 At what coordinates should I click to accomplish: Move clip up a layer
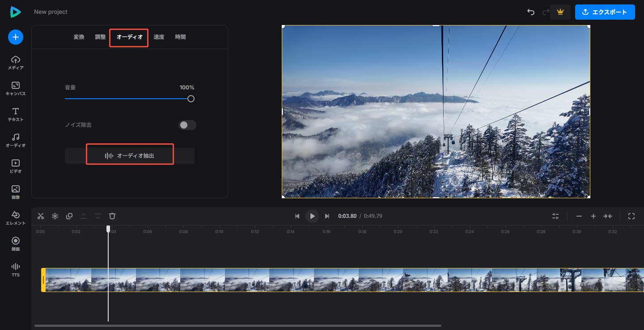click(x=84, y=216)
